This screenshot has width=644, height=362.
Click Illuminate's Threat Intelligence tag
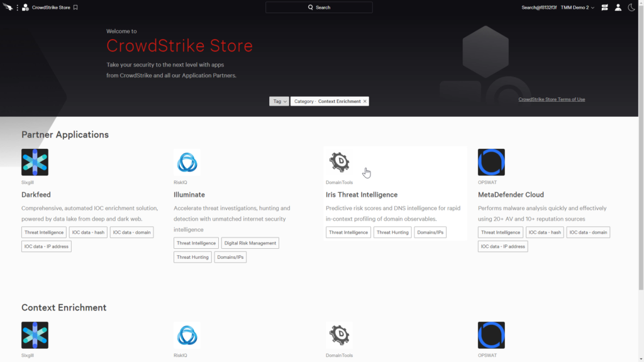(196, 243)
